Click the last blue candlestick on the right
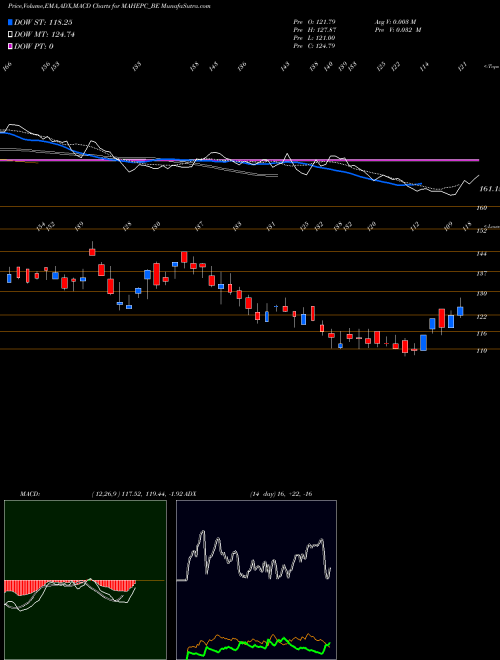Image resolution: width=500 pixels, height=660 pixels. click(x=460, y=311)
